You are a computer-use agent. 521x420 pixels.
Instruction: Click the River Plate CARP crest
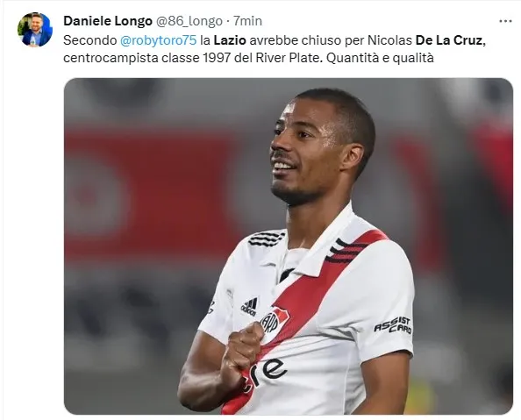(274, 321)
